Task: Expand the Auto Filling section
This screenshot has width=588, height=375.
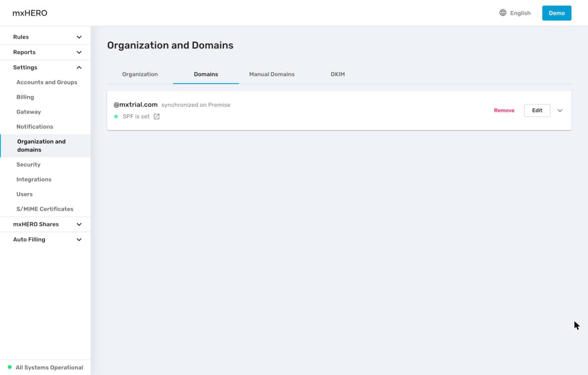Action: [x=45, y=240]
